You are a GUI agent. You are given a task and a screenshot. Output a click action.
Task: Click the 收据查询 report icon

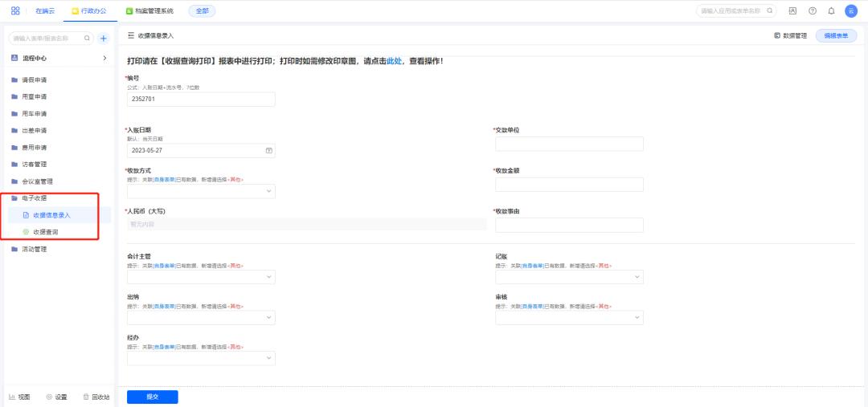(26, 232)
